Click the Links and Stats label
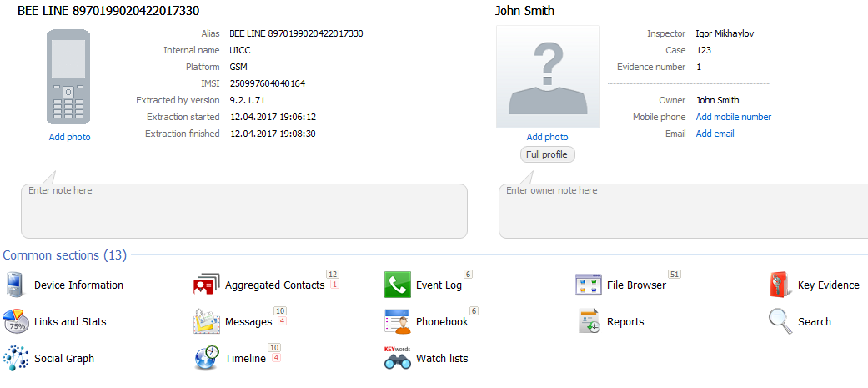Screen dimensions: 868x388 click(x=70, y=321)
